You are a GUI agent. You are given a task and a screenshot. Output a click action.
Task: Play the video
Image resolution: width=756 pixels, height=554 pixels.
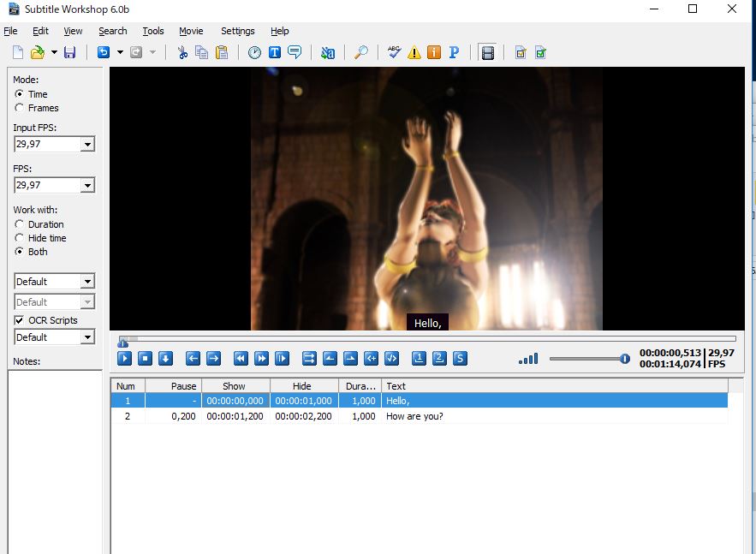coord(124,358)
